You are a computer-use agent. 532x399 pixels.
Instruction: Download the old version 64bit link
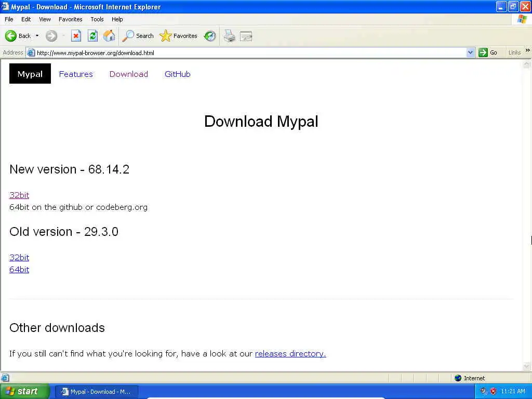click(x=19, y=270)
